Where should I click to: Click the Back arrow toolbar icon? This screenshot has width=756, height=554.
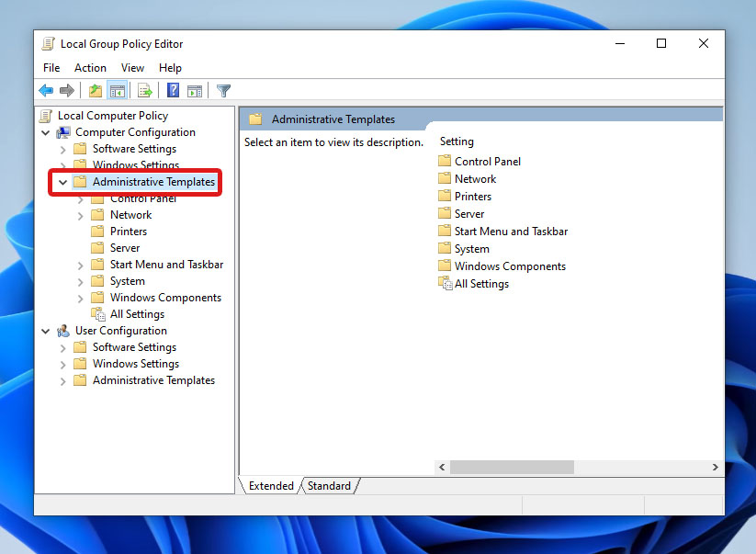pos(46,90)
